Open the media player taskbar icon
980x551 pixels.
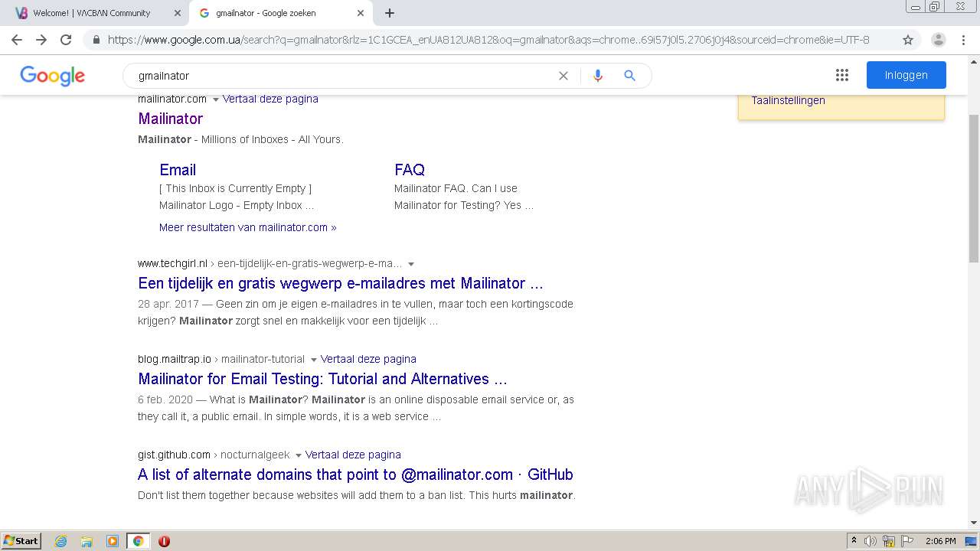tap(113, 541)
